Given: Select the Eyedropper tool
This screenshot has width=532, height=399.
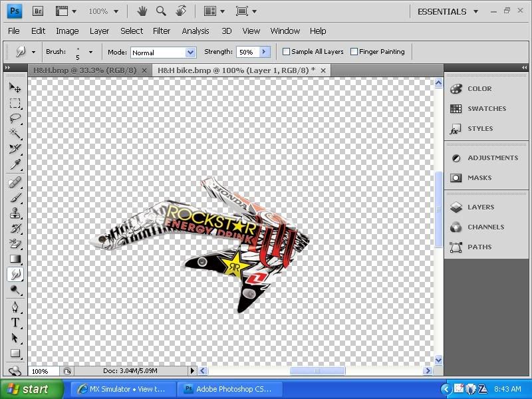Looking at the screenshot, I should (x=15, y=164).
